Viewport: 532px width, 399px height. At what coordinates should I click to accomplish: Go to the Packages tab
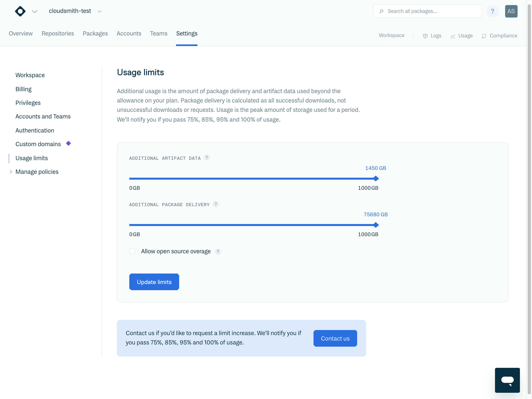click(x=95, y=34)
